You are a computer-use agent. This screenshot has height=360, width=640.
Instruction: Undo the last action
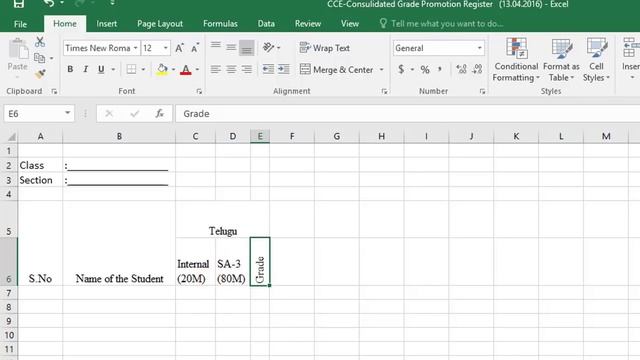tap(49, 4)
